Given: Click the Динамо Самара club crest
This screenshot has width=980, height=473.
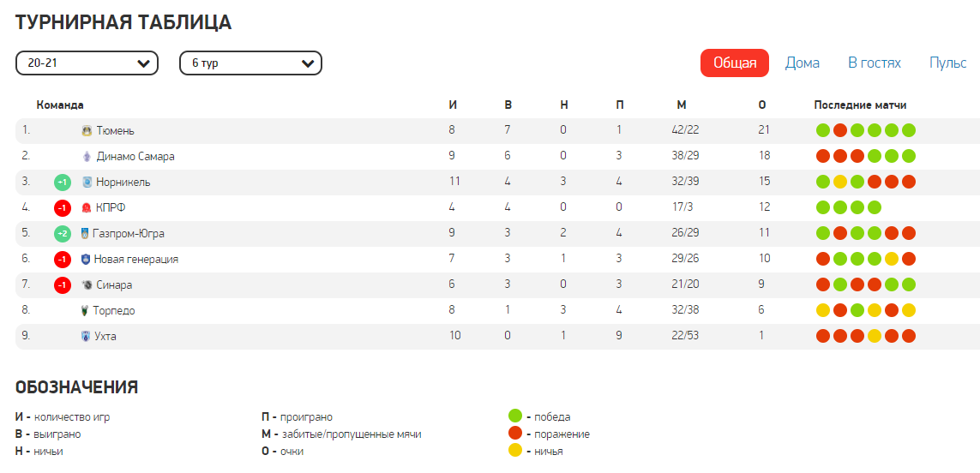Looking at the screenshot, I should click(x=87, y=157).
